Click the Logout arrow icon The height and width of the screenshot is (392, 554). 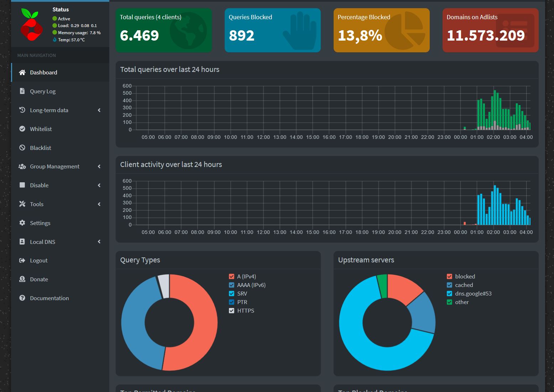[x=22, y=260]
